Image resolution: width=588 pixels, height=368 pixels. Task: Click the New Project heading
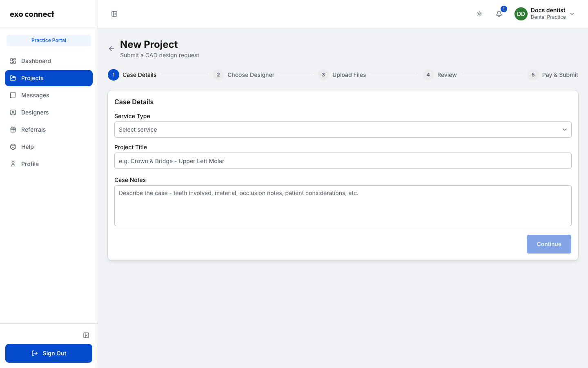[x=149, y=44]
